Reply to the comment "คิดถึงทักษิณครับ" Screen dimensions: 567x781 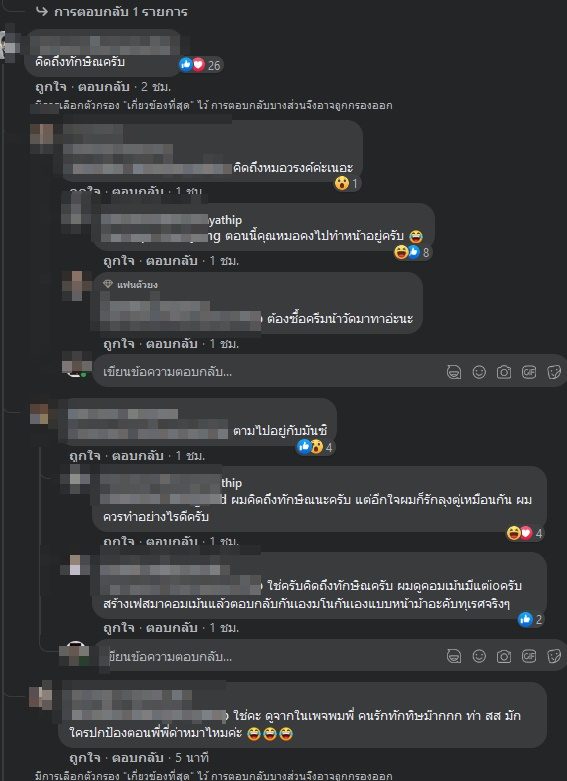coord(104,87)
